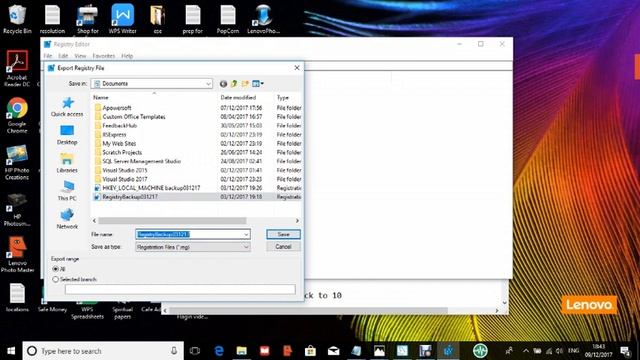Image resolution: width=640 pixels, height=360 pixels.
Task: Open HP Photo Creations shortcut
Action: point(17,162)
